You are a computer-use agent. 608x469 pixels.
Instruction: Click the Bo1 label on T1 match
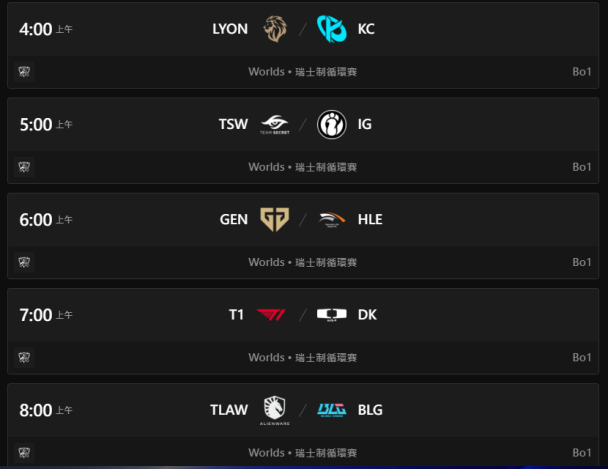pyautogui.click(x=582, y=357)
